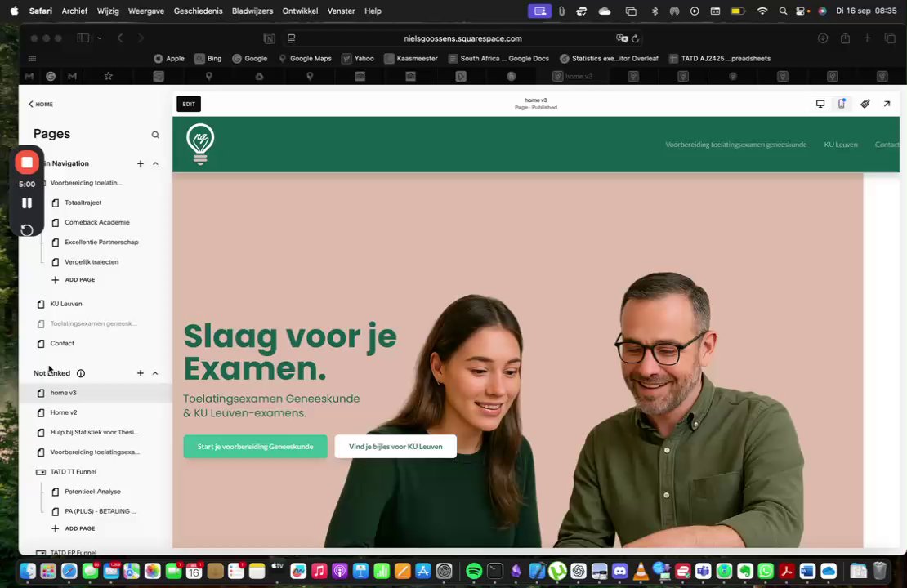This screenshot has height=588, width=907.
Task: Open Voorbereiding toelatingsexamen geneeskunde nav link
Action: (x=735, y=145)
